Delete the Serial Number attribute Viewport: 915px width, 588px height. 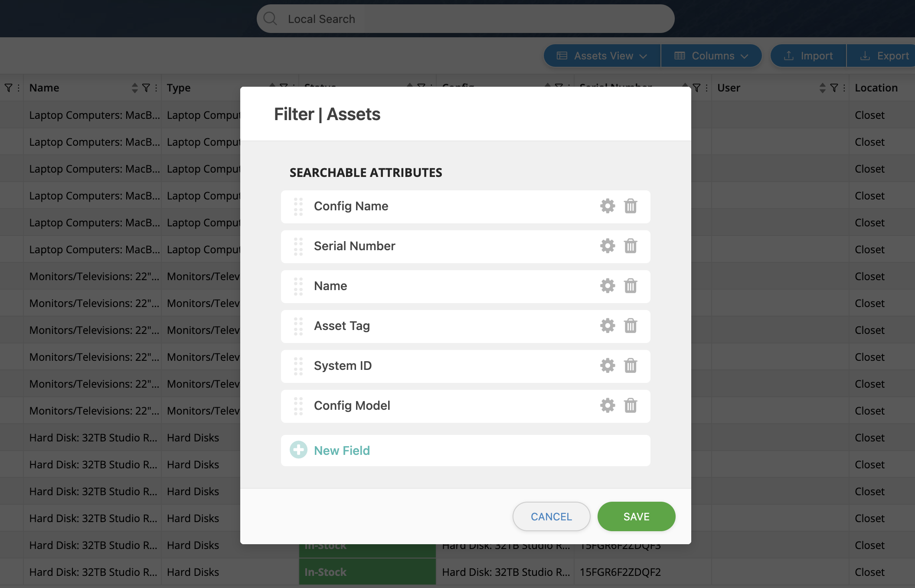point(631,246)
